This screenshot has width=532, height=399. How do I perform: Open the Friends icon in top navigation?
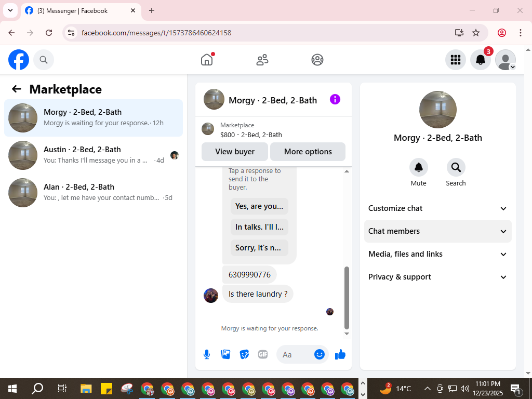click(262, 60)
